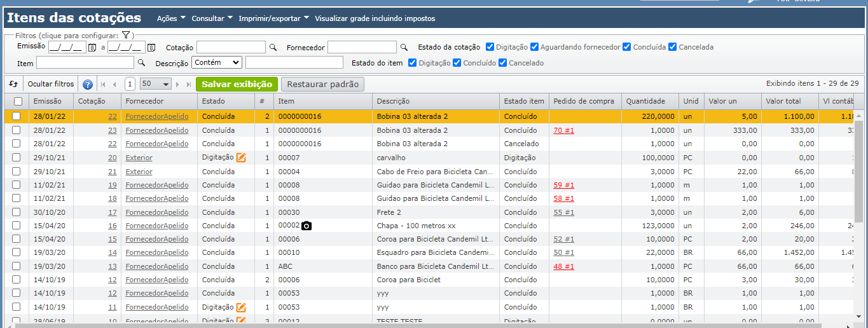The image size is (868, 328).
Task: Toggle the Digitação item state checkbox
Action: [x=412, y=63]
